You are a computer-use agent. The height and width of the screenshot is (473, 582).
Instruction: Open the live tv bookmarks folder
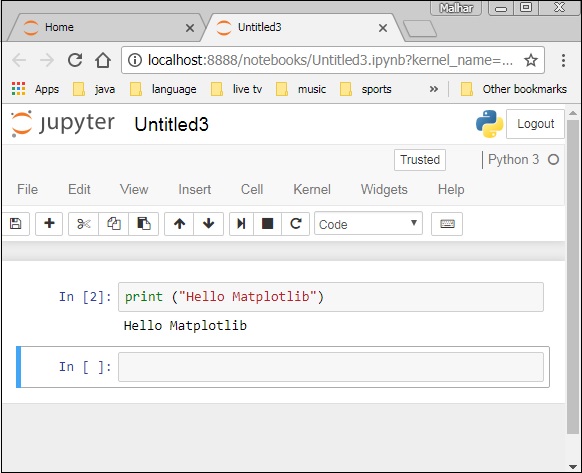pyautogui.click(x=236, y=89)
